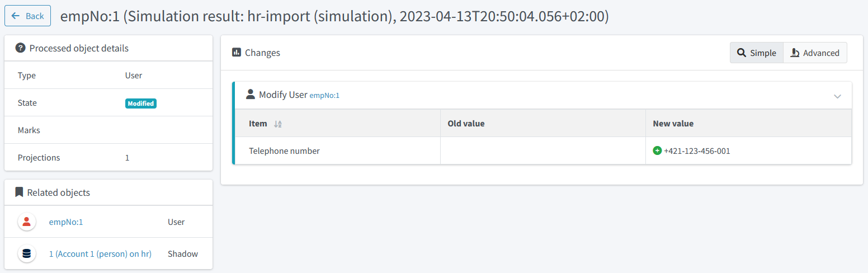Click the green plus icon next to phone number

click(657, 150)
